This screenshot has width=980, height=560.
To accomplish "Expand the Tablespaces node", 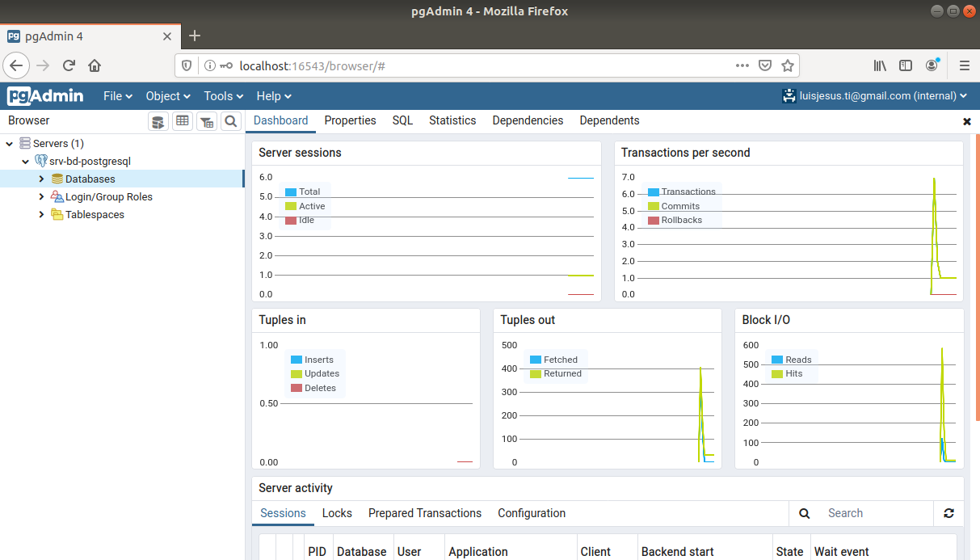I will (x=41, y=215).
